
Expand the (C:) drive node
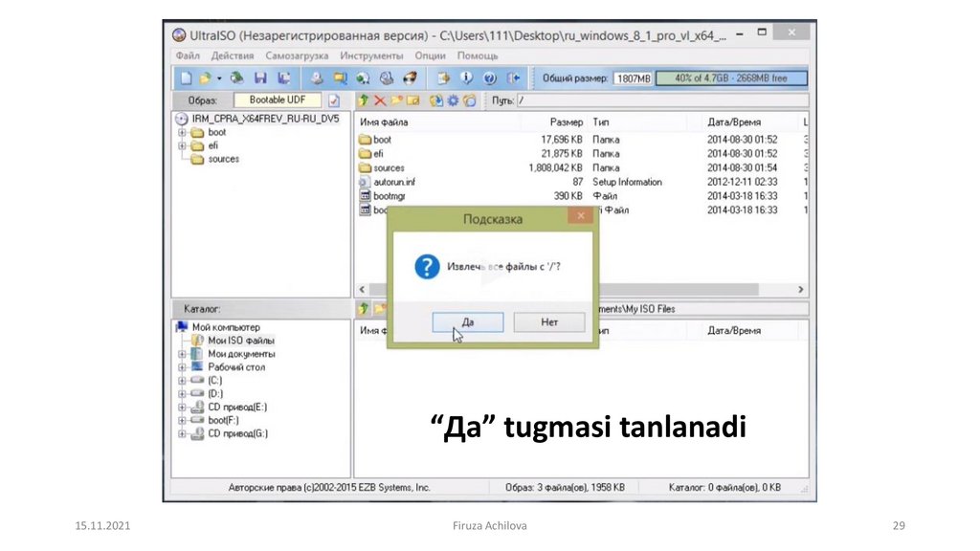tap(182, 381)
